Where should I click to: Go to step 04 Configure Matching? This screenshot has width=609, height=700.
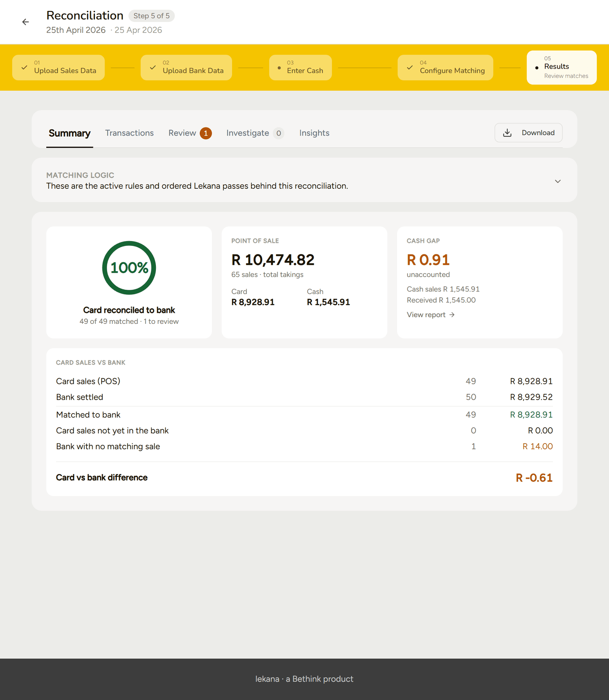tap(445, 67)
